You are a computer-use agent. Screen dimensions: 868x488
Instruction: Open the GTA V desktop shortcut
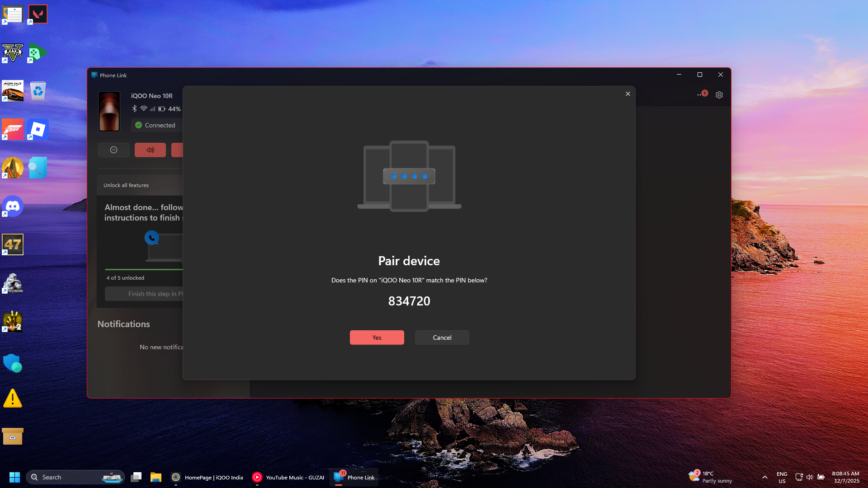point(13,53)
